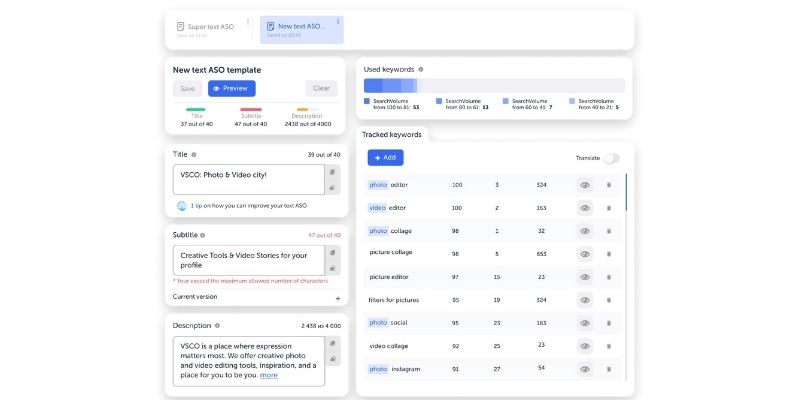The height and width of the screenshot is (400, 800).
Task: Click the lightbulb tip icon under Title
Action: [181, 205]
